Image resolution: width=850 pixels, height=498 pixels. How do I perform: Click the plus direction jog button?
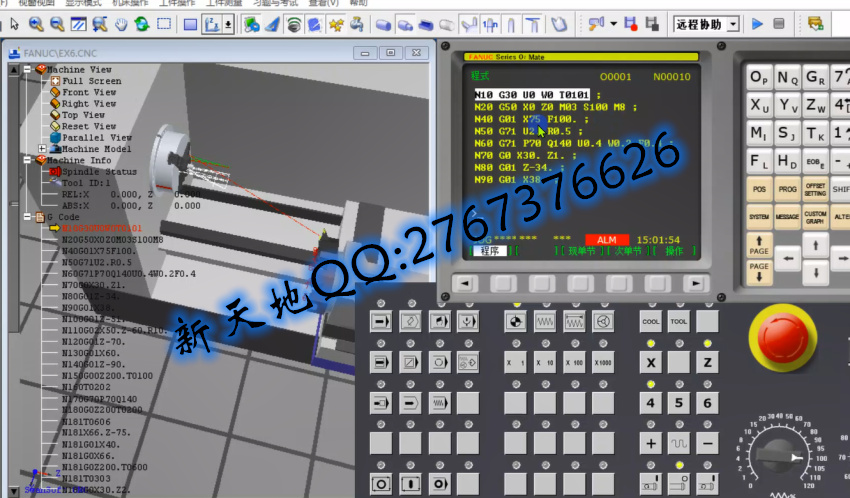pyautogui.click(x=651, y=444)
